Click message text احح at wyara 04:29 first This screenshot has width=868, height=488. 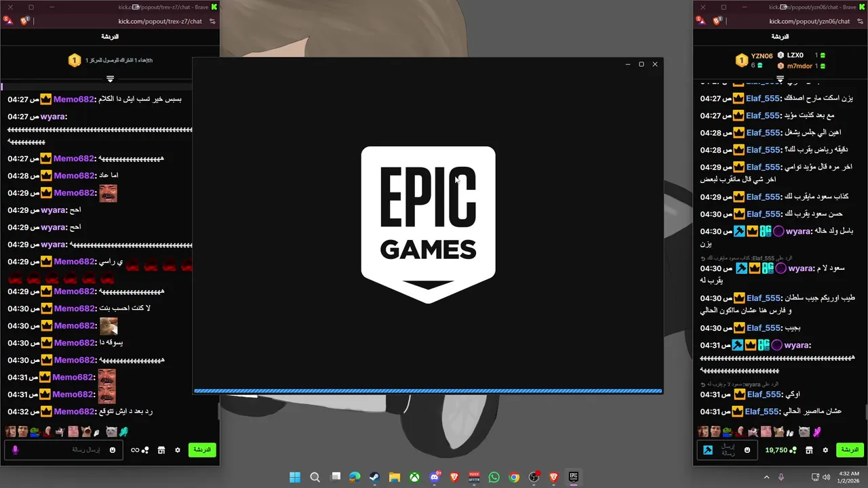click(x=75, y=210)
